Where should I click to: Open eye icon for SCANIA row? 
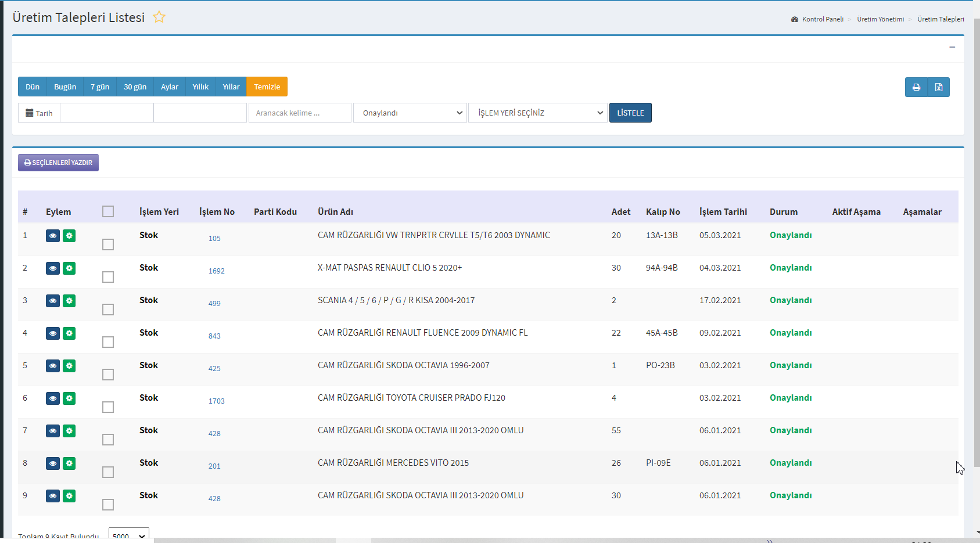[x=53, y=301]
